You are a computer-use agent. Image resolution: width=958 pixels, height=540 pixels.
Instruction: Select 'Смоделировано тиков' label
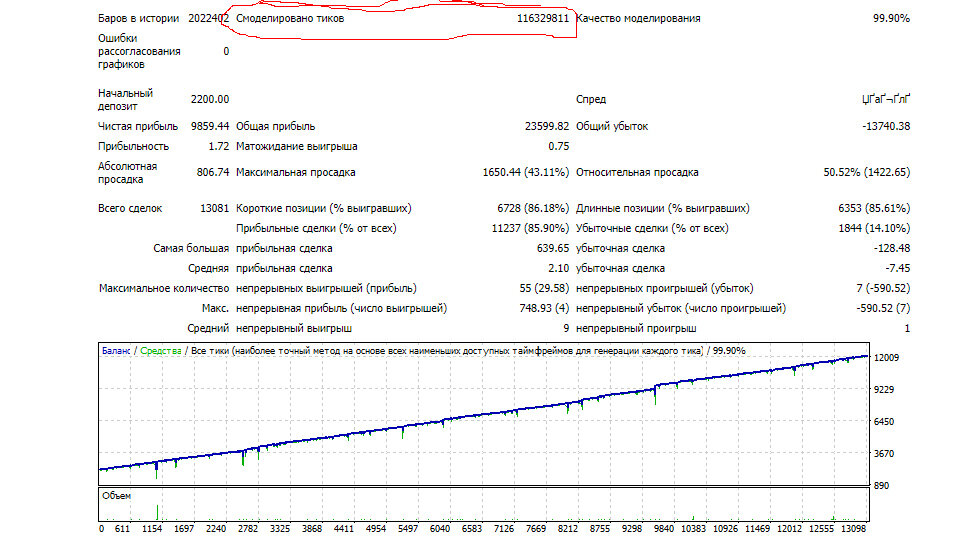[x=290, y=18]
